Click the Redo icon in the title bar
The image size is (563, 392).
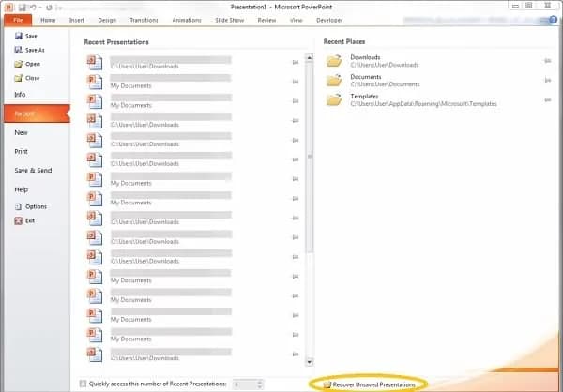tap(49, 8)
